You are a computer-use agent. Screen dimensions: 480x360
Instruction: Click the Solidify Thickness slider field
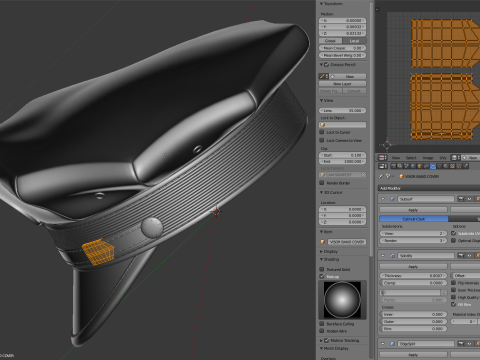tap(413, 276)
